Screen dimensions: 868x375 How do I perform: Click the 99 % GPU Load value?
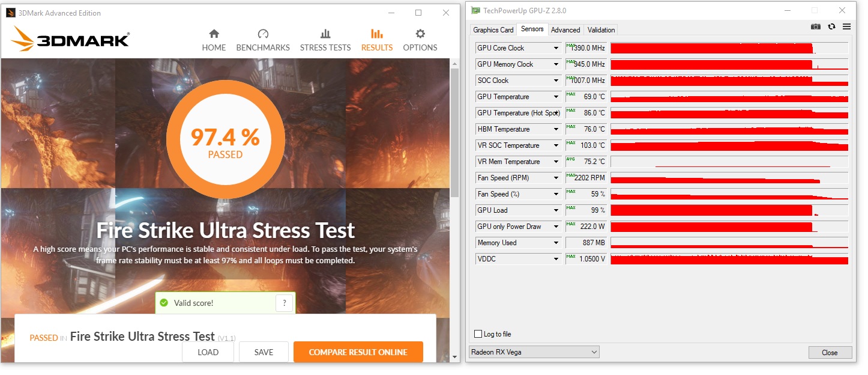click(x=586, y=210)
